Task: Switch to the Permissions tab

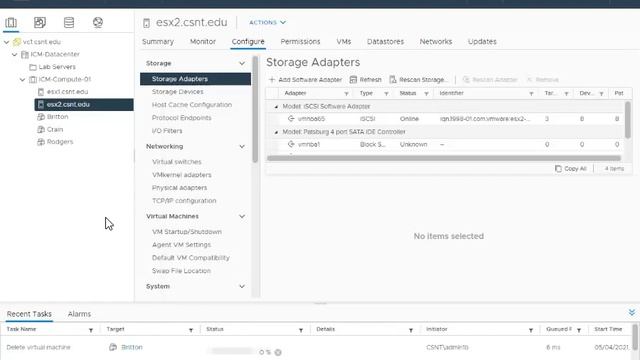Action: (300, 42)
